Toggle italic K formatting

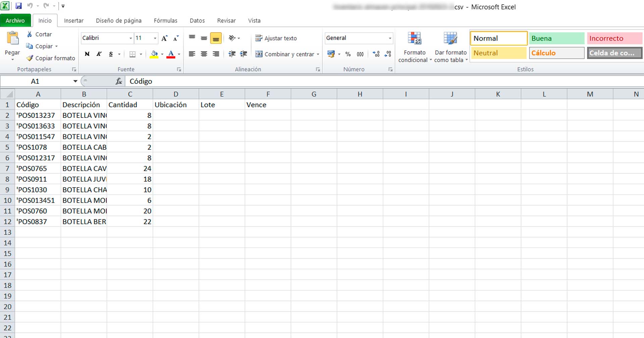(99, 54)
